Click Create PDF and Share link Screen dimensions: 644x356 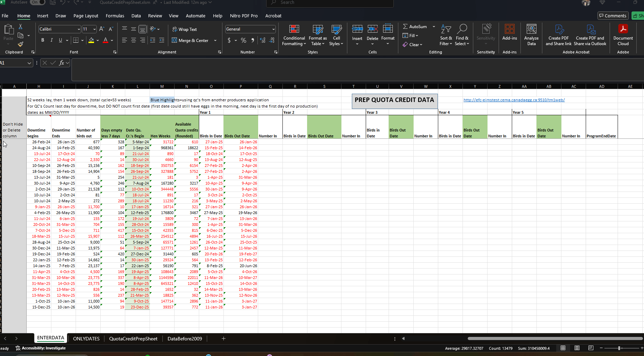558,35
